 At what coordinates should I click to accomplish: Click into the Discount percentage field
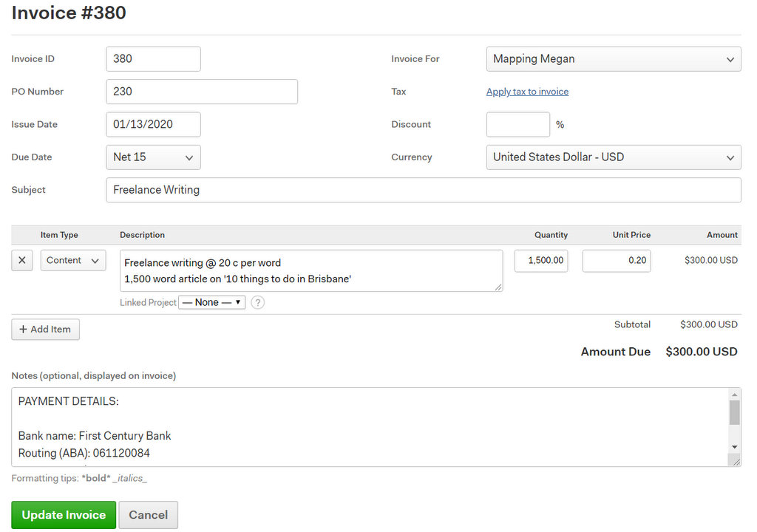[x=517, y=124]
